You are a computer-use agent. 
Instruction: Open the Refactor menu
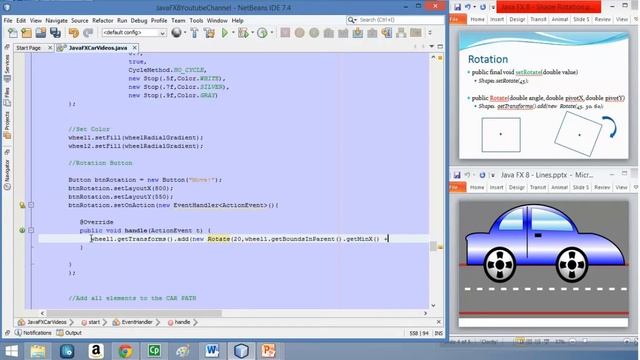(x=102, y=20)
